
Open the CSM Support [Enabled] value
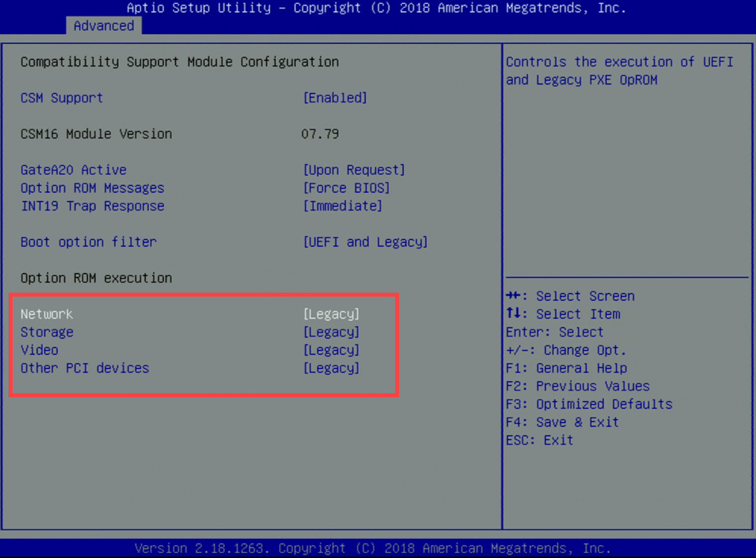coord(335,98)
